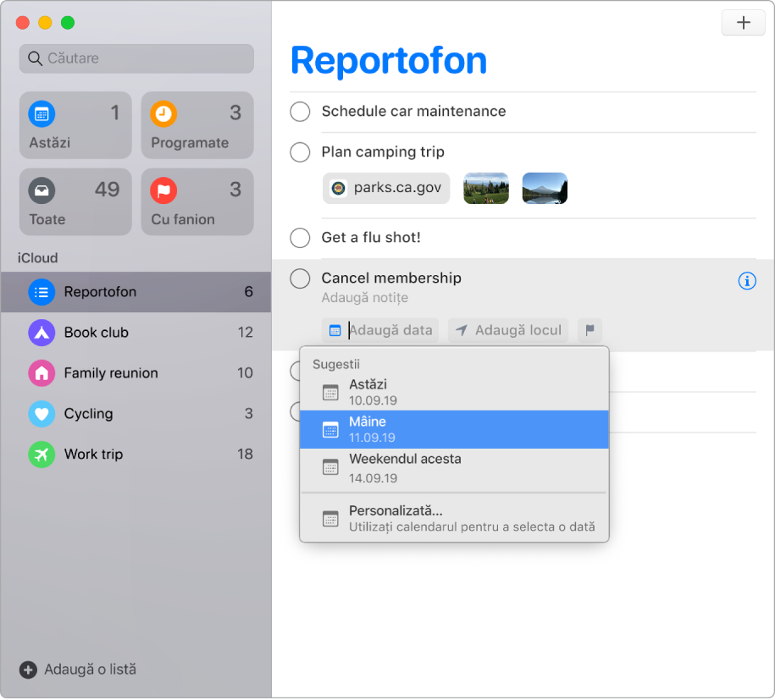775x700 pixels.
Task: Complete the Plan camping trip reminder
Action: click(x=300, y=152)
